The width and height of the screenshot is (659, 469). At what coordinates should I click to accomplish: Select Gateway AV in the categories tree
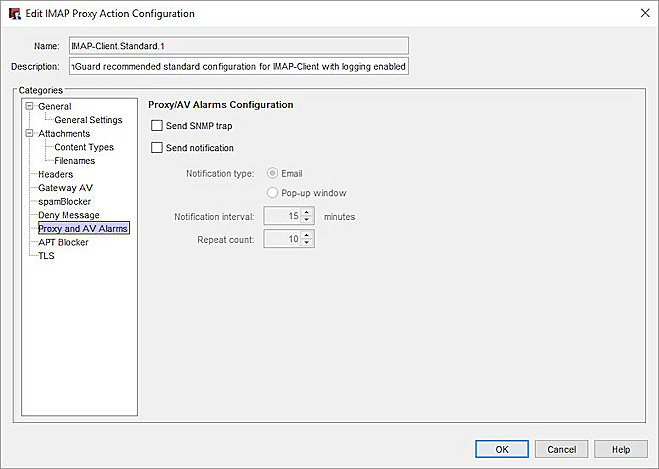65,188
